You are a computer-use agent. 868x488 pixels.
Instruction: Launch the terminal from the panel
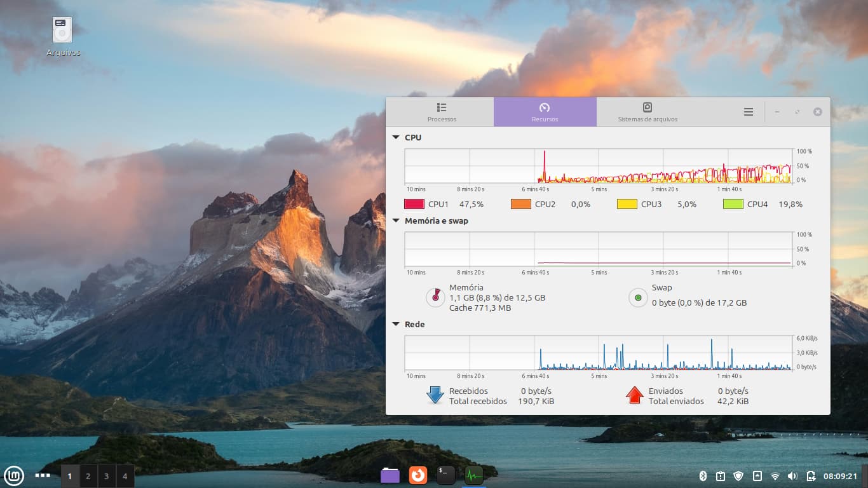tap(445, 475)
